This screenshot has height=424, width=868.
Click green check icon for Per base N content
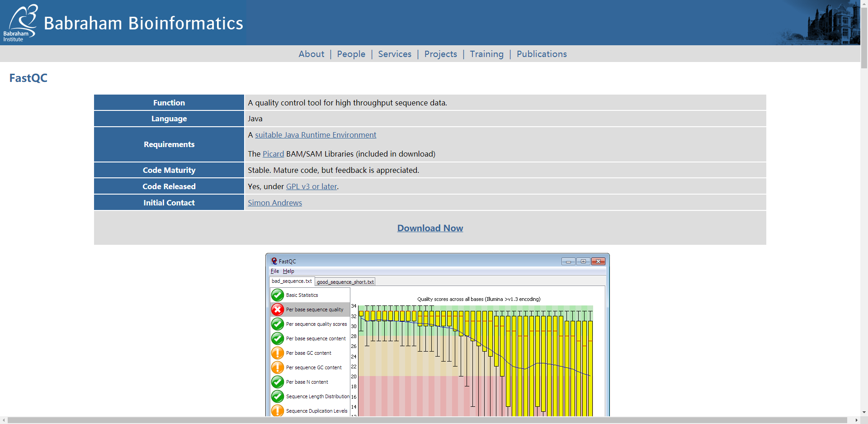(278, 382)
